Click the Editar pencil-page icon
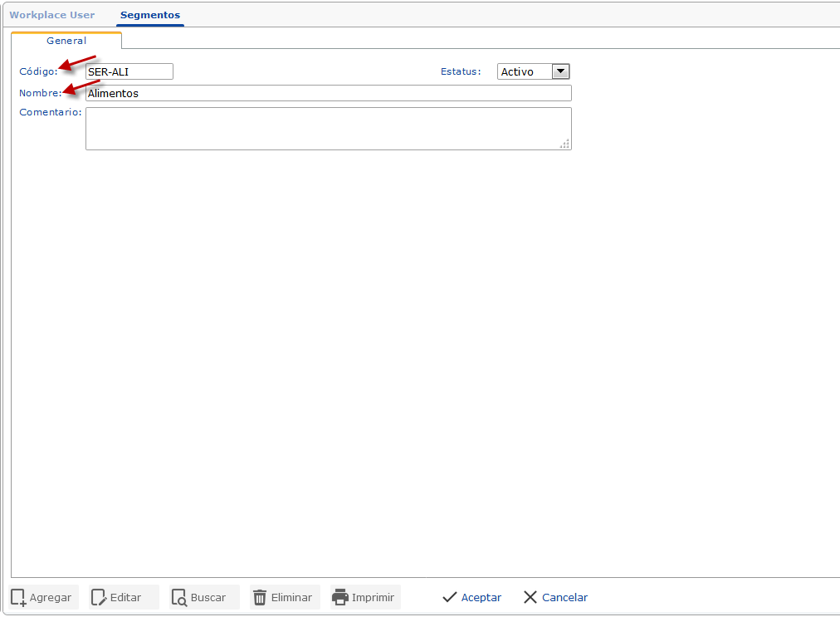This screenshot has width=840, height=617. [x=99, y=597]
